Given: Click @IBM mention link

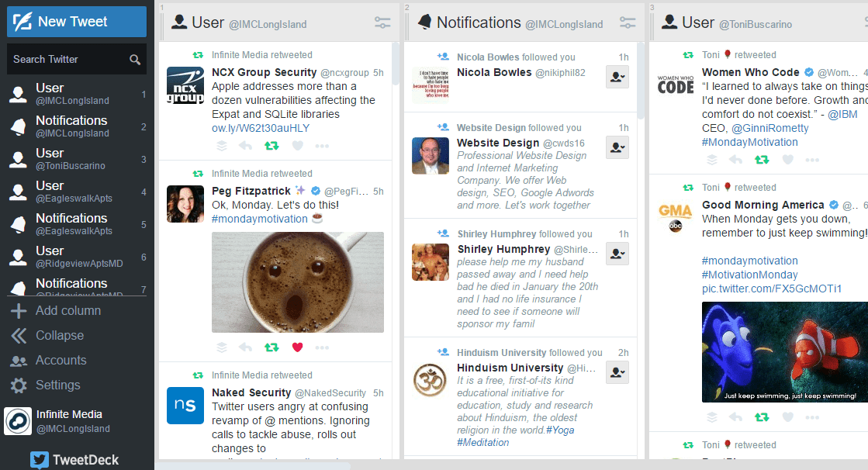Looking at the screenshot, I should 842,114.
